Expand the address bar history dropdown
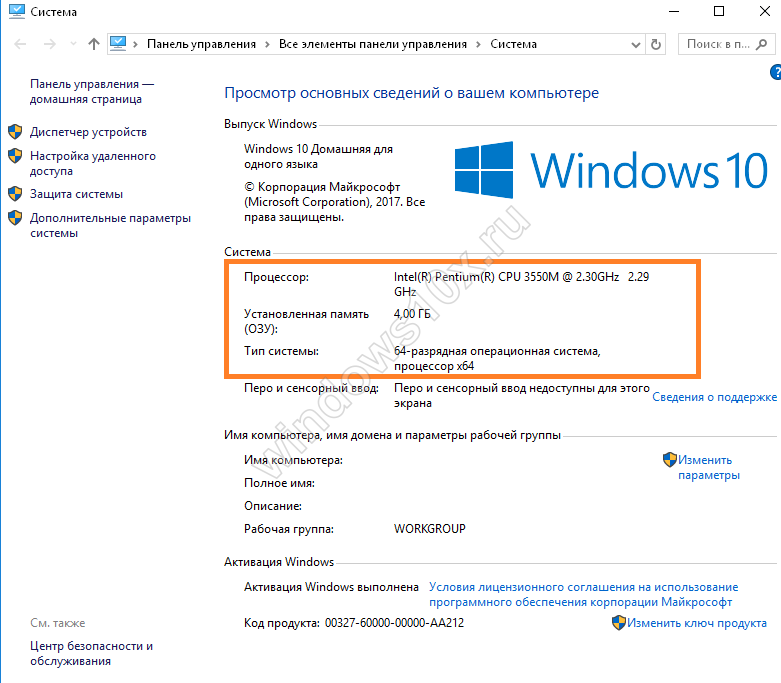Viewport: 781px width, 683px height. click(636, 45)
